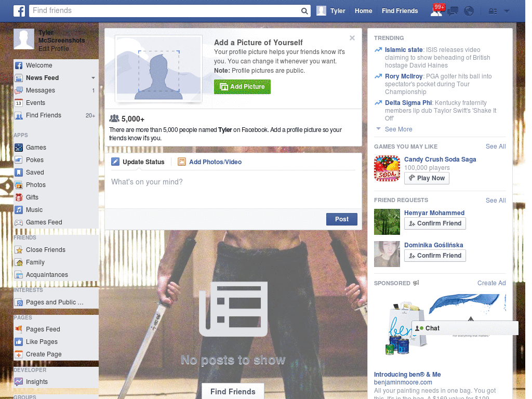The height and width of the screenshot is (399, 532).
Task: Click Dominika Goślińska's profile photo
Action: pyautogui.click(x=387, y=254)
